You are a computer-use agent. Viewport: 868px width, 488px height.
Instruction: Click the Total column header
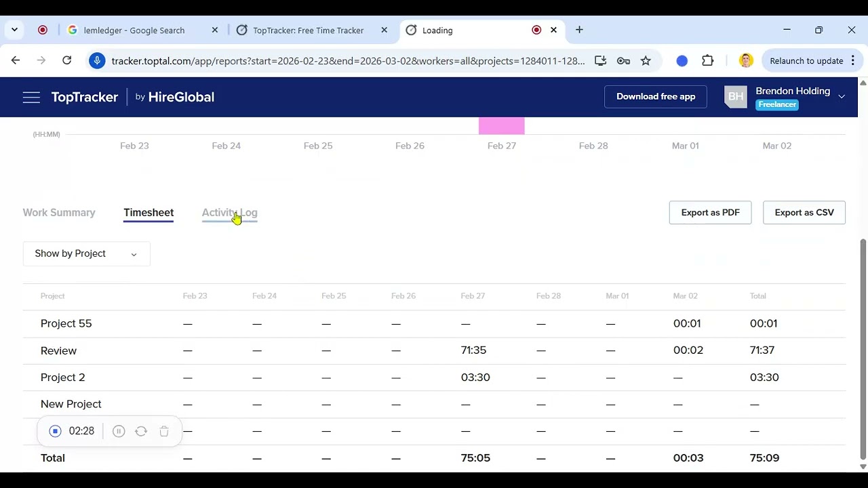(758, 296)
